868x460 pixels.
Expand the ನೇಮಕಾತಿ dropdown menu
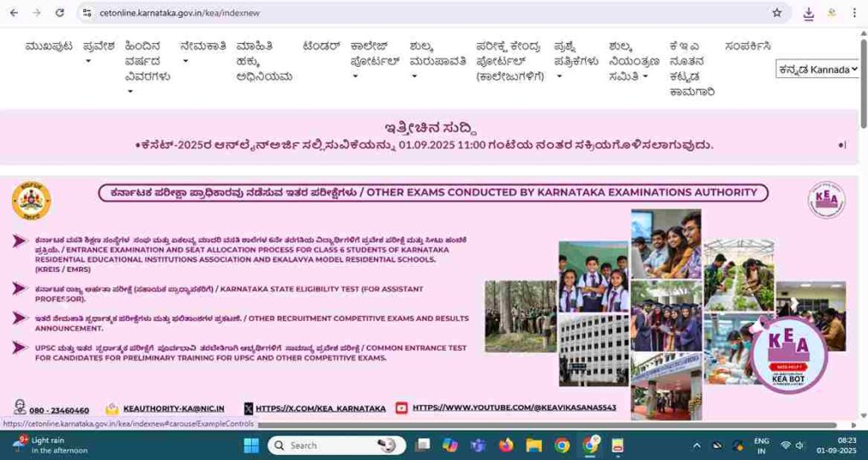203,53
